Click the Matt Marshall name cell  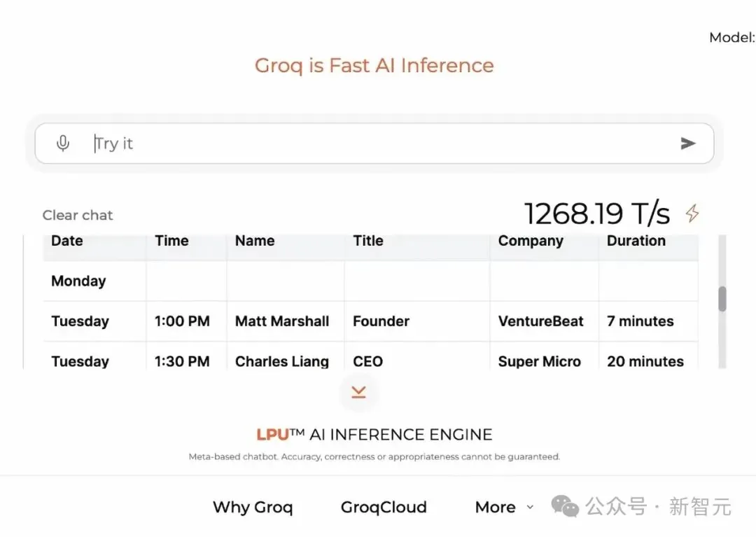pos(282,321)
